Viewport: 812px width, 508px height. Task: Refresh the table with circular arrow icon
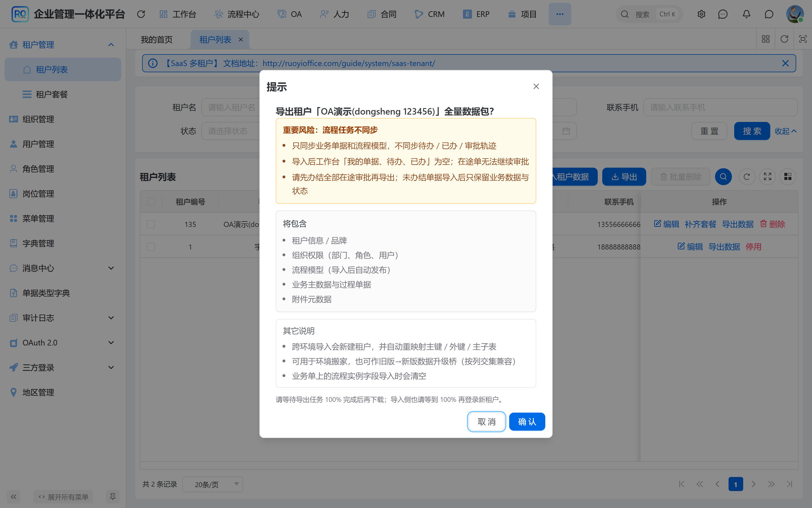pyautogui.click(x=747, y=177)
